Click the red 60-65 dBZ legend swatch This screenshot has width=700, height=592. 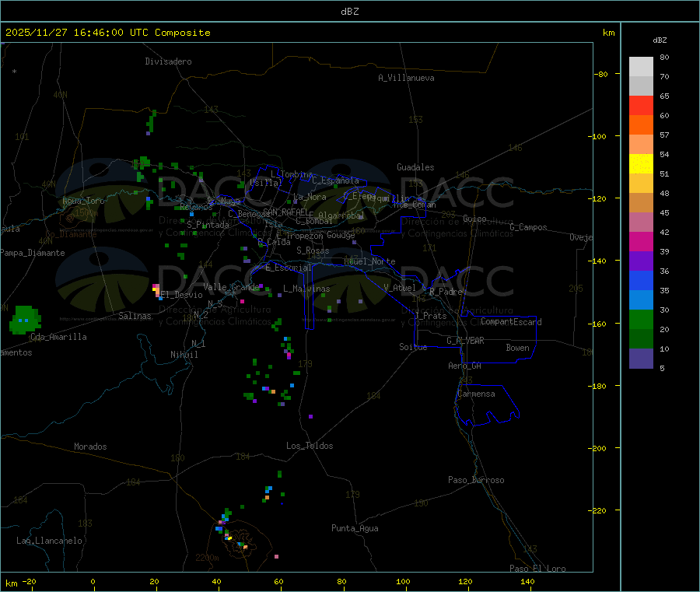pyautogui.click(x=641, y=105)
